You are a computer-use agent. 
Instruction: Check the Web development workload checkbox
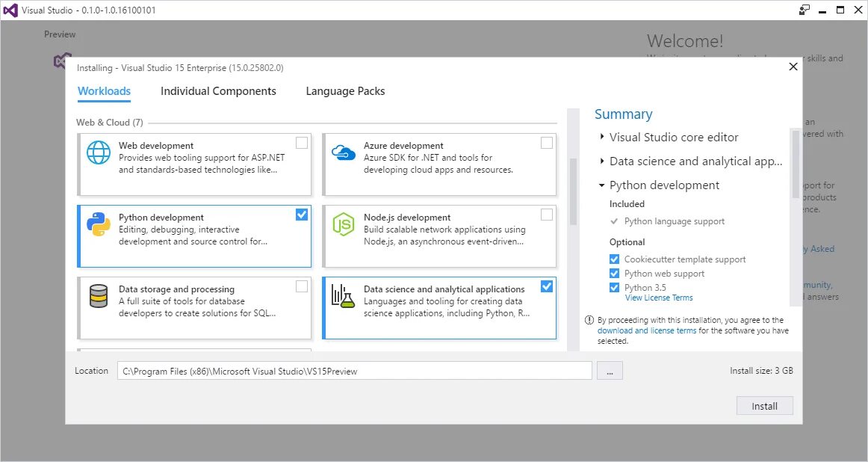(302, 143)
